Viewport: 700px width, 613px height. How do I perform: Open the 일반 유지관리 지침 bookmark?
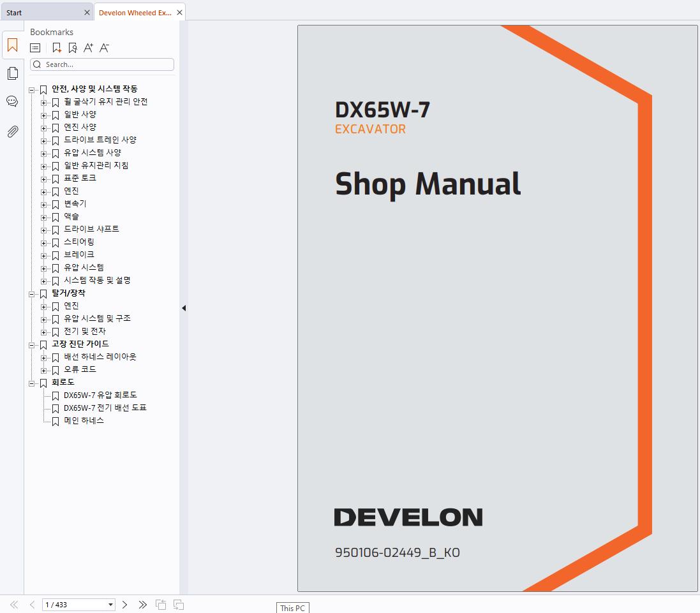pyautogui.click(x=96, y=165)
